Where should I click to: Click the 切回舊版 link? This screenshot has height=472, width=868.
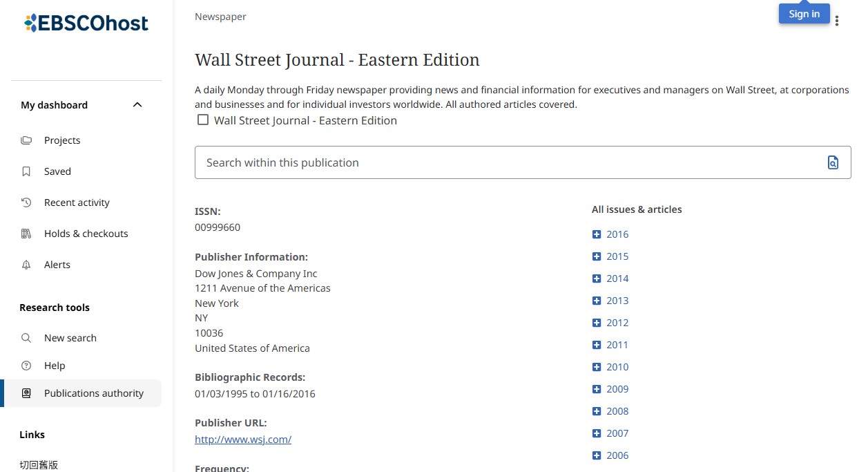coord(39,465)
